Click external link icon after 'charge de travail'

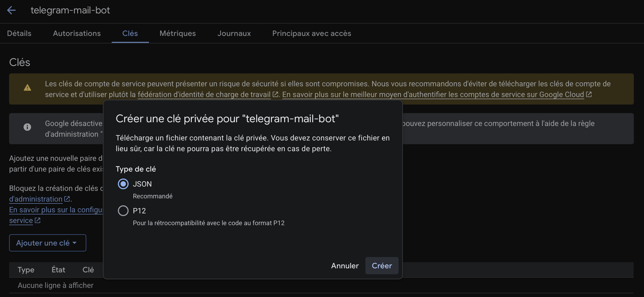(275, 94)
